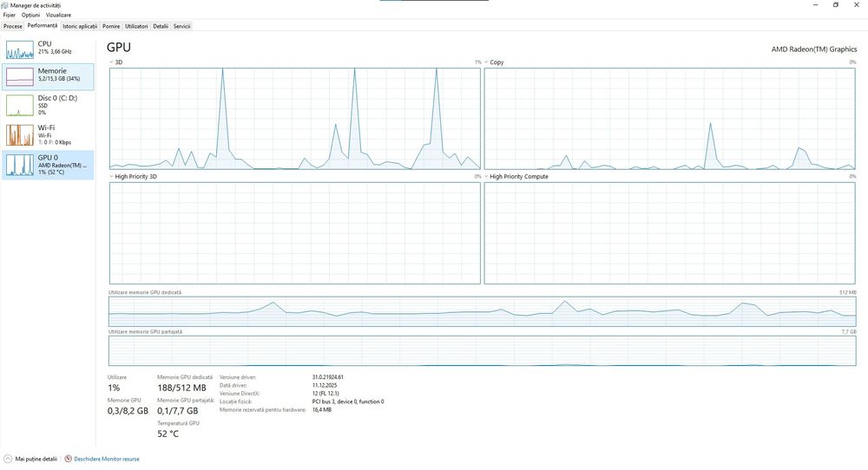Click the Disc 0 mini graph thumbnail
868x470 pixels.
click(x=20, y=106)
